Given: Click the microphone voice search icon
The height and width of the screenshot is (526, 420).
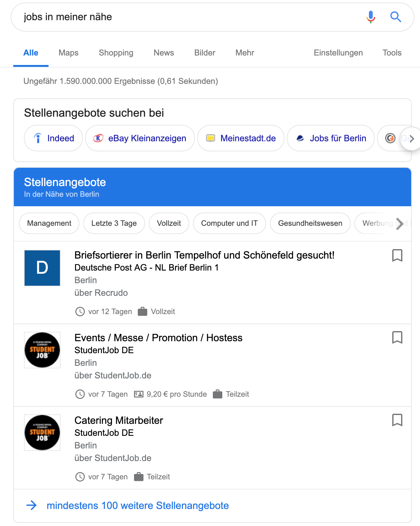Looking at the screenshot, I should point(371,17).
